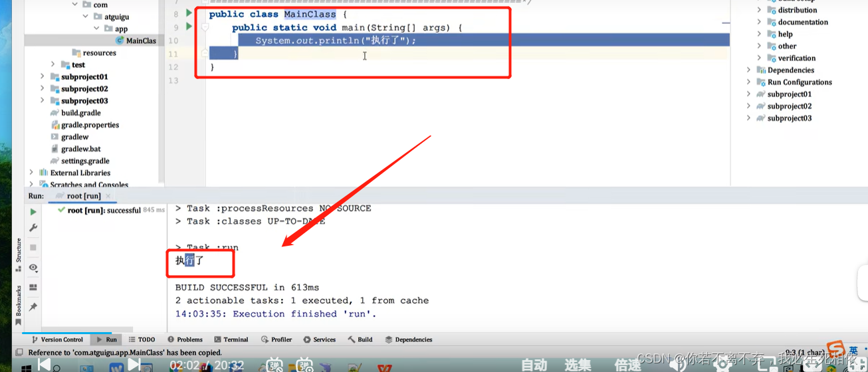Open danmaku settings in video player
This screenshot has width=868, height=372.
pos(305,365)
